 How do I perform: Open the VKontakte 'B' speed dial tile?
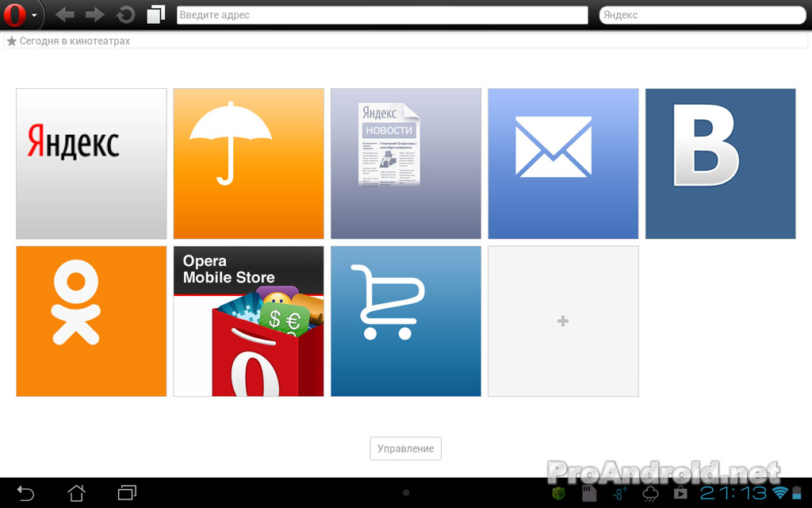[720, 164]
